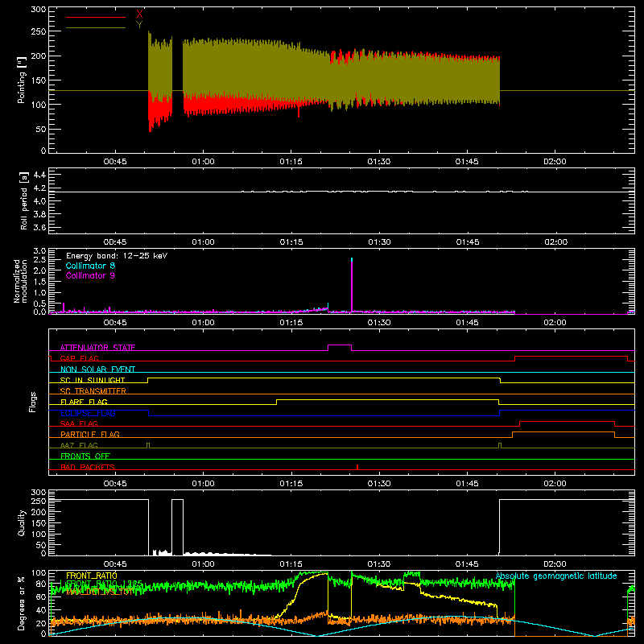Click 00:45 tick label under Quality plot
This screenshot has height=644, width=644.
coord(115,564)
